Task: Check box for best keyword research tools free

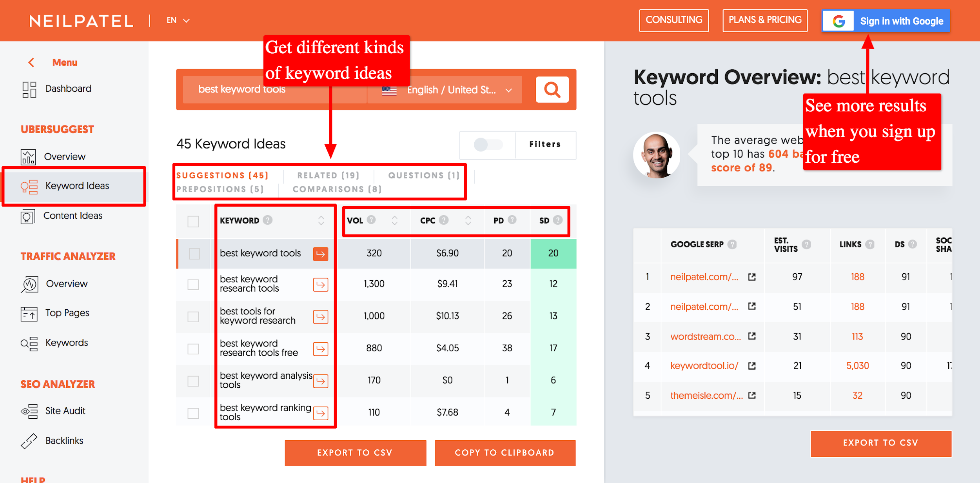Action: [193, 349]
